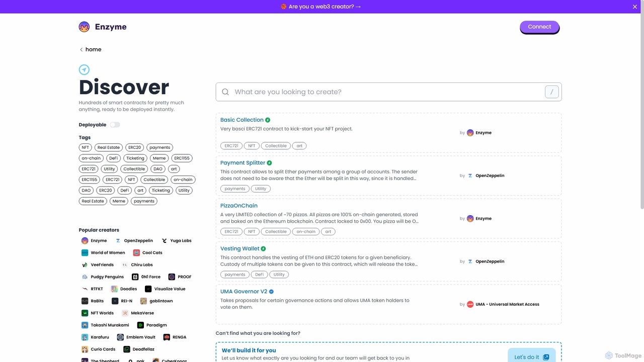The image size is (644, 362).
Task: Click the magnifier icon in the search bar
Action: [x=225, y=92]
